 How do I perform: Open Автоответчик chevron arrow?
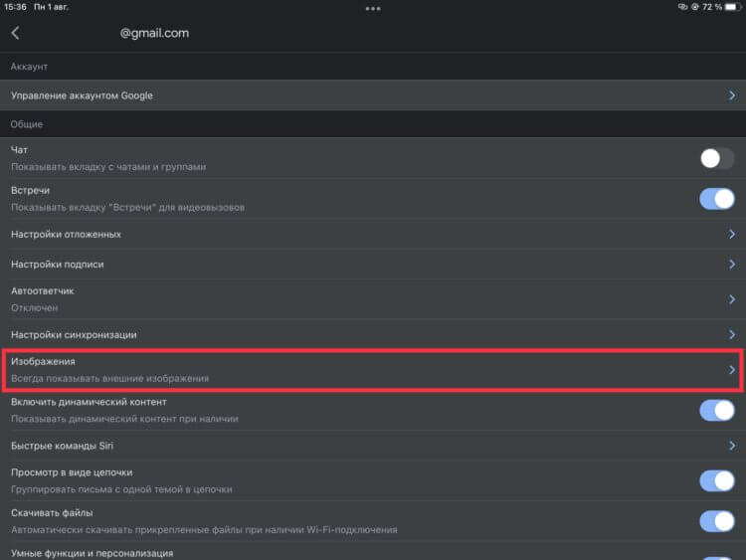pyautogui.click(x=732, y=299)
